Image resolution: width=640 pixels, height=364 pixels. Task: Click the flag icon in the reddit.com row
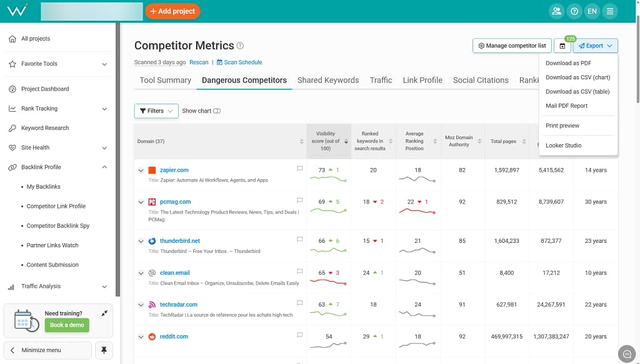(299, 335)
